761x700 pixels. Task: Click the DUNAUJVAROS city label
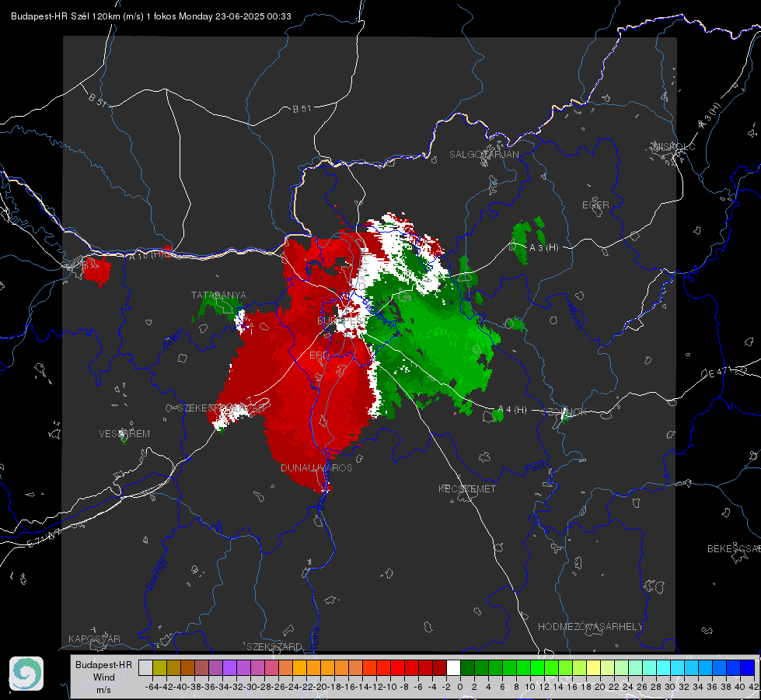click(x=316, y=467)
